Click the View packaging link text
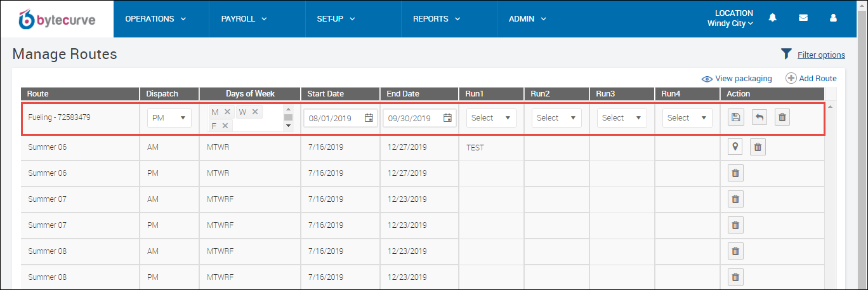Screen dimensions: 868x290 [x=744, y=79]
